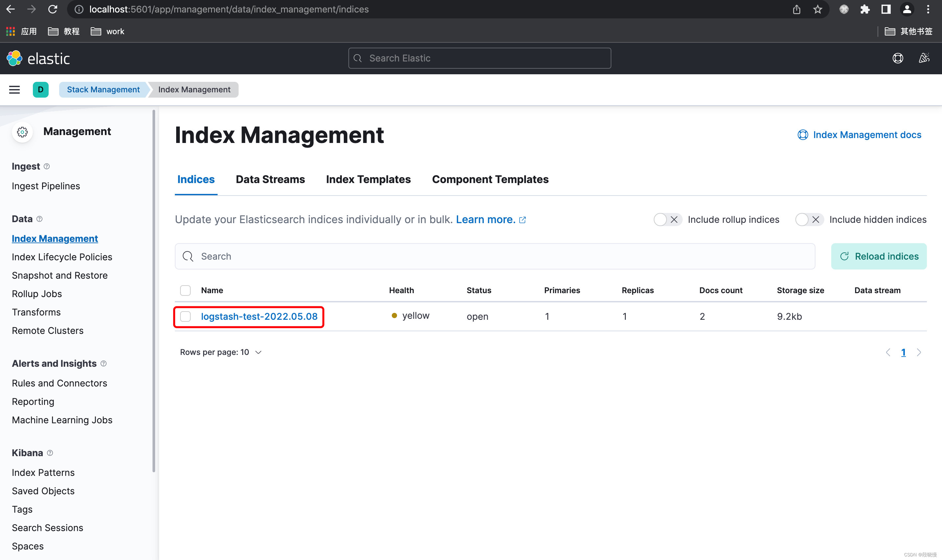942x560 pixels.
Task: Click the green D space avatar
Action: pos(41,89)
